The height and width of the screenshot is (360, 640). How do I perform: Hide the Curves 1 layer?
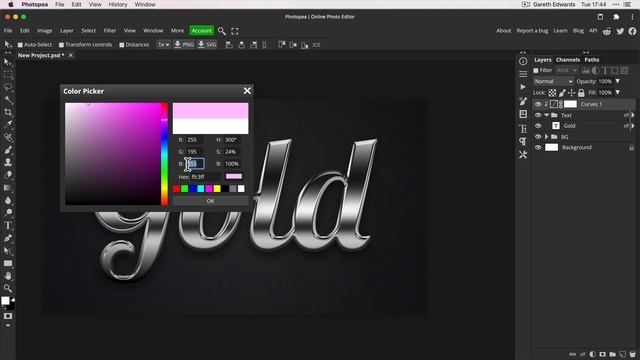(538, 104)
